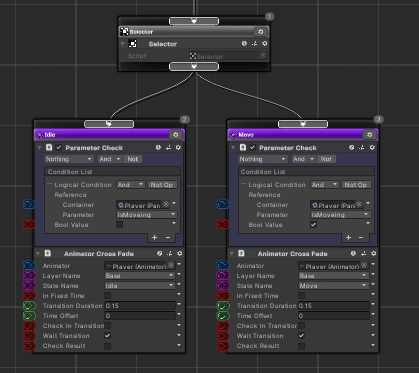
Task: Click purple Layer Name slot on Idle node
Action: [x=29, y=276]
